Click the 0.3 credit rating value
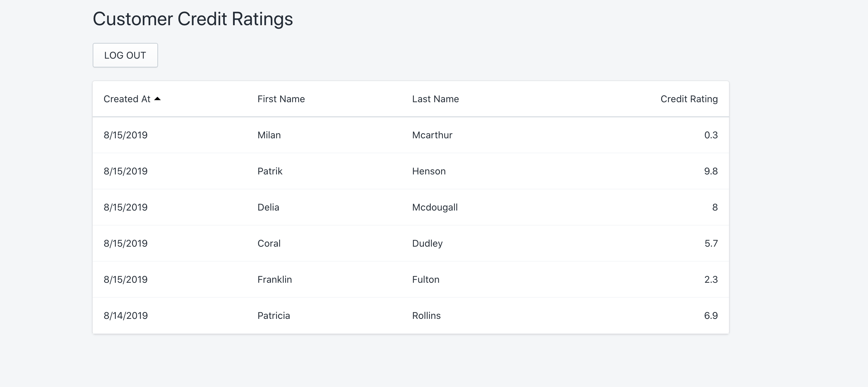Viewport: 868px width, 387px height. (711, 135)
